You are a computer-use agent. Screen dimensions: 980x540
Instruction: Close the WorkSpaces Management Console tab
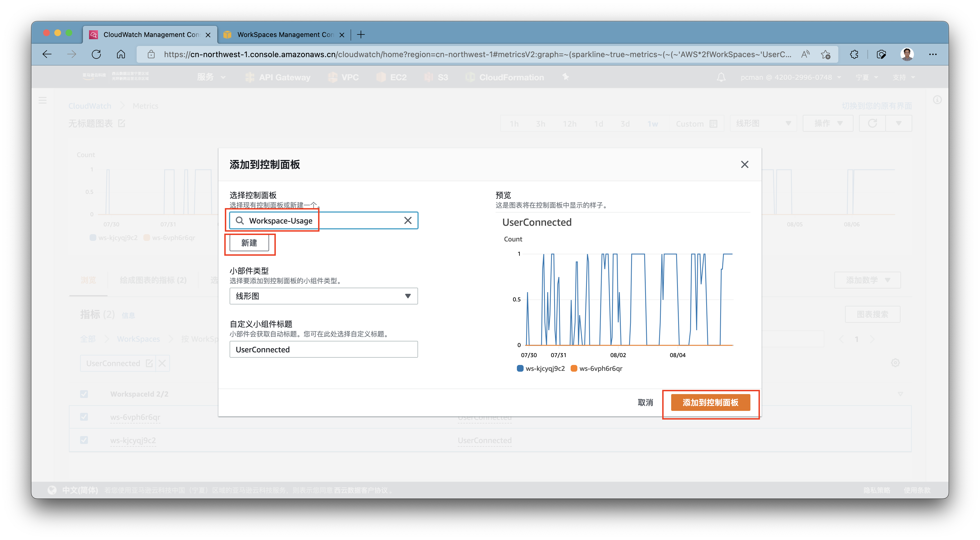click(342, 35)
